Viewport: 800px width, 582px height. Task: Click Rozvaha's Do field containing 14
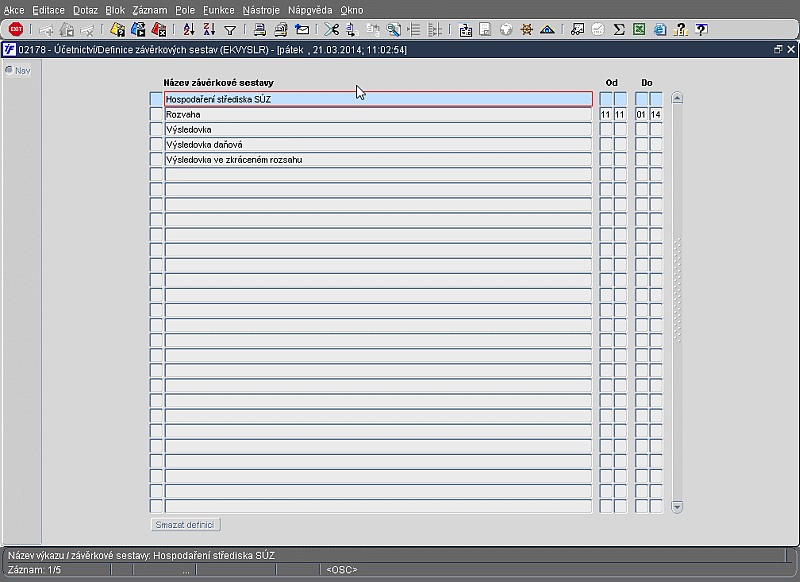(x=656, y=114)
